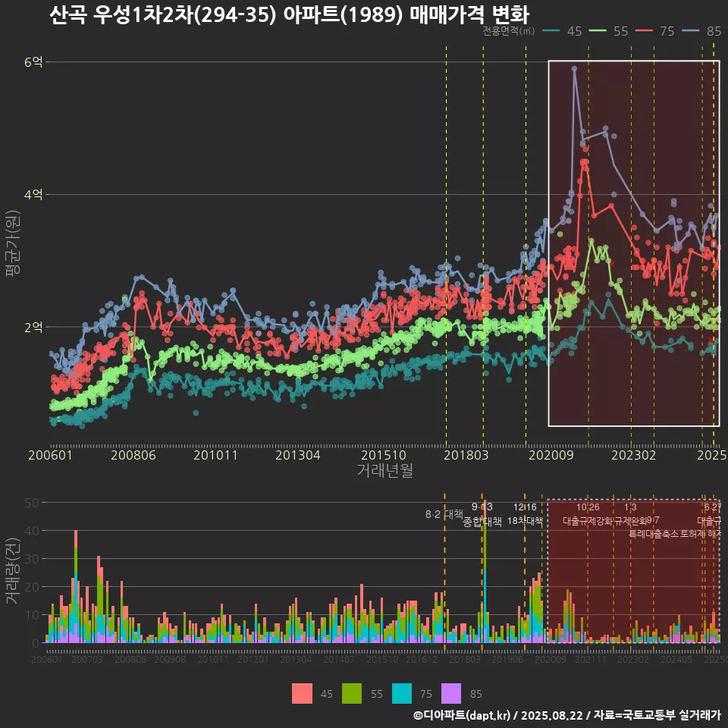This screenshot has height=728, width=728.
Task: Click the light green 55㎡ line legend key
Action: pyautogui.click(x=598, y=31)
